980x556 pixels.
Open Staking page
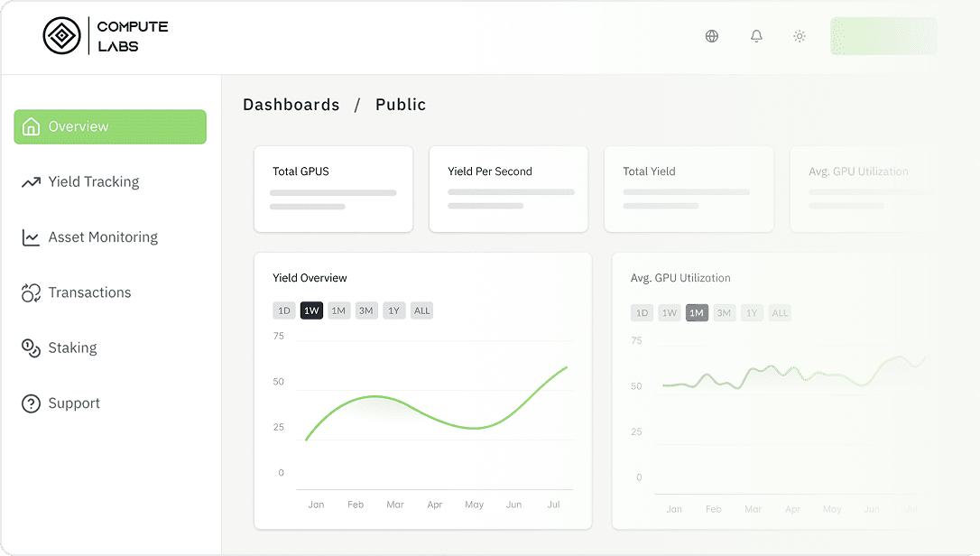tap(72, 347)
